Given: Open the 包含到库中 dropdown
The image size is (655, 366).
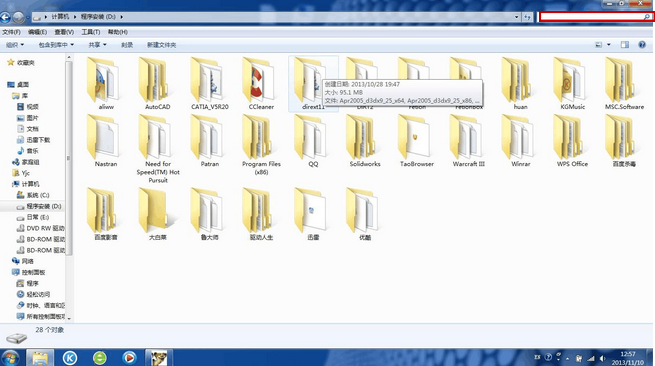Looking at the screenshot, I should 56,45.
